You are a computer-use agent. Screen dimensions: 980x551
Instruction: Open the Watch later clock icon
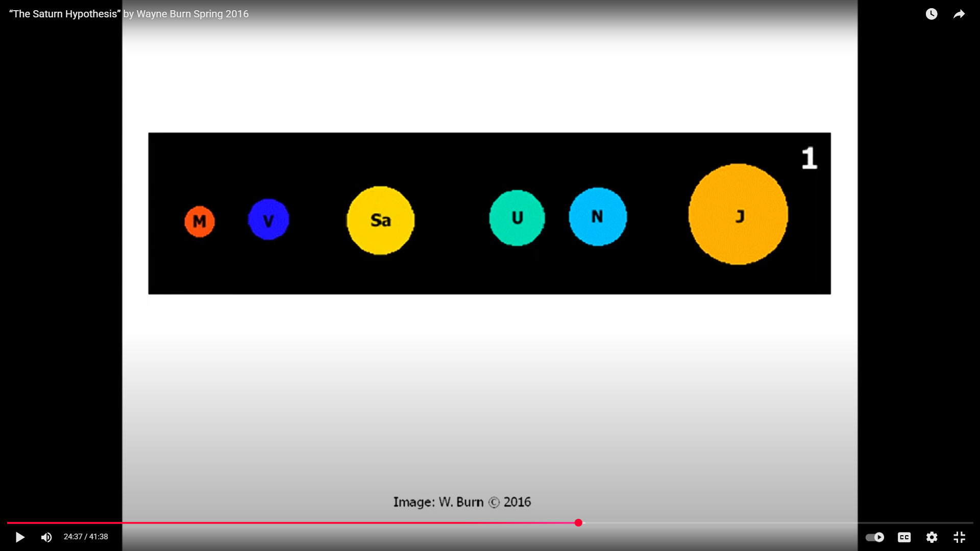pyautogui.click(x=932, y=14)
